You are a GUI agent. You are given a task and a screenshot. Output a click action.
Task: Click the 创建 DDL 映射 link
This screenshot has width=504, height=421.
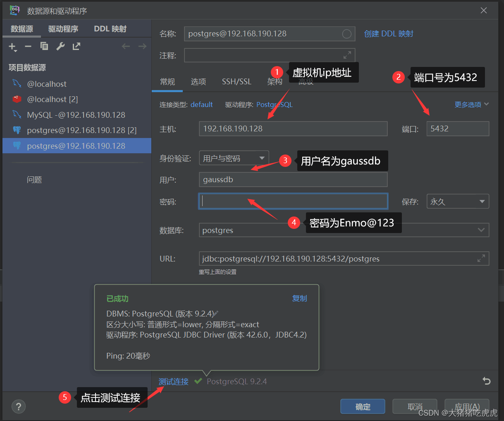(389, 34)
